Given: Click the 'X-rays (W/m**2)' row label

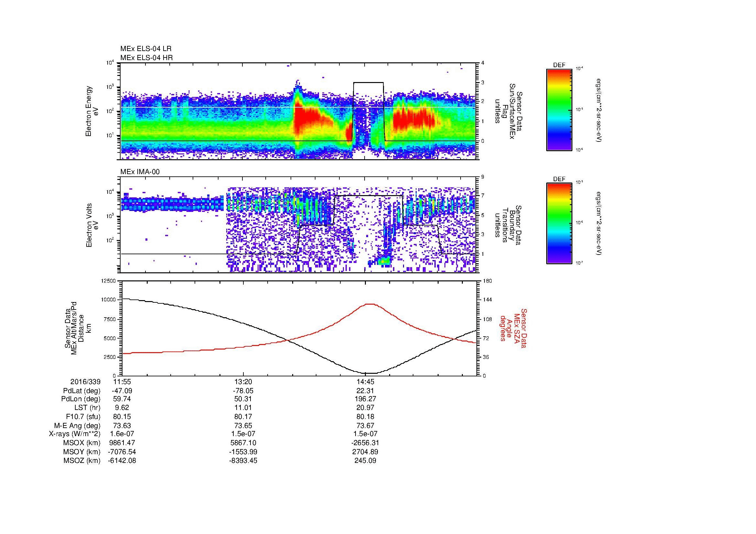Looking at the screenshot, I should coord(75,434).
